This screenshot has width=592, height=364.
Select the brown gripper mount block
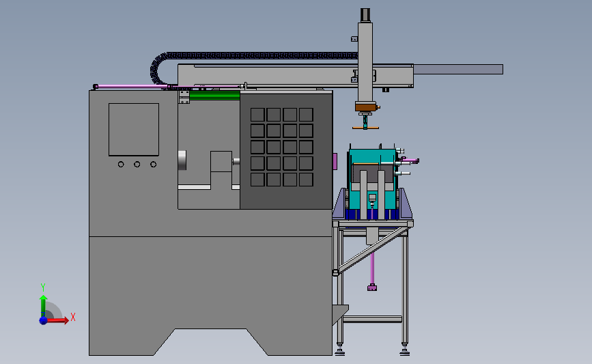365,107
